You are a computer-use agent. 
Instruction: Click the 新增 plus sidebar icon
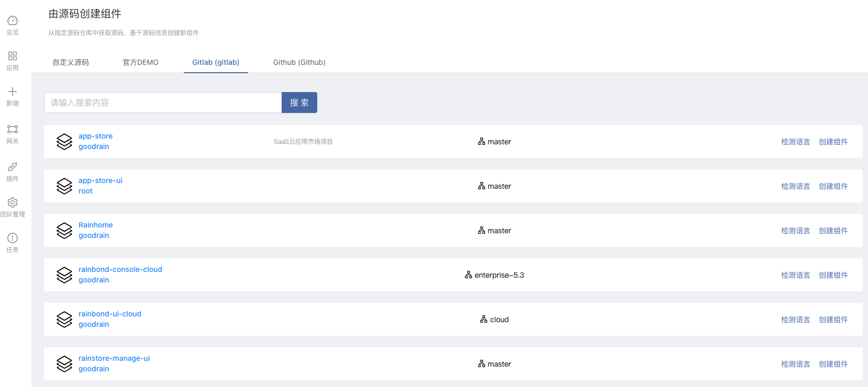13,92
